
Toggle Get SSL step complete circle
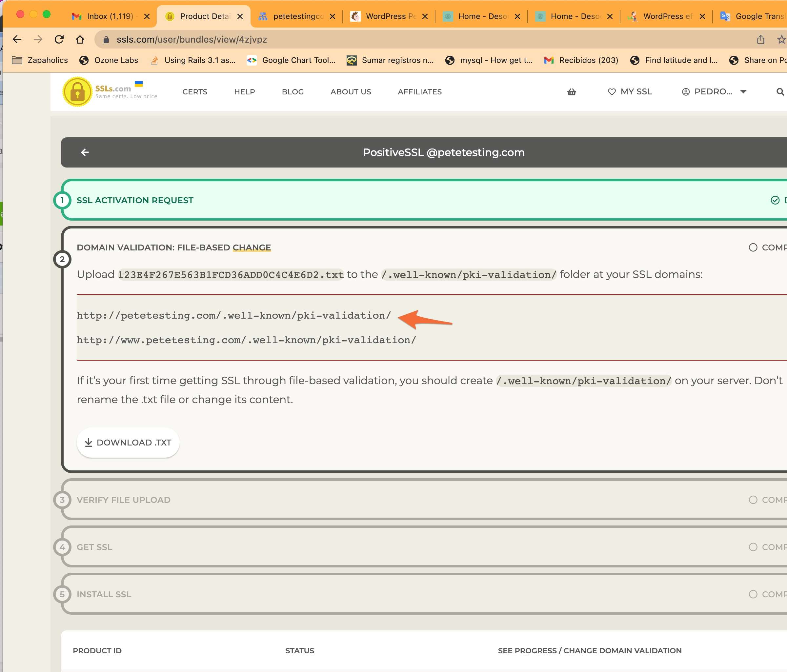click(753, 547)
